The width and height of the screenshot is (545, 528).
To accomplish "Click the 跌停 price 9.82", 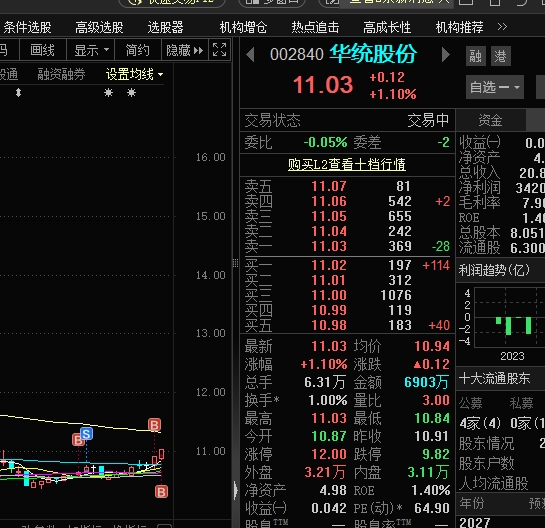I will [x=436, y=454].
